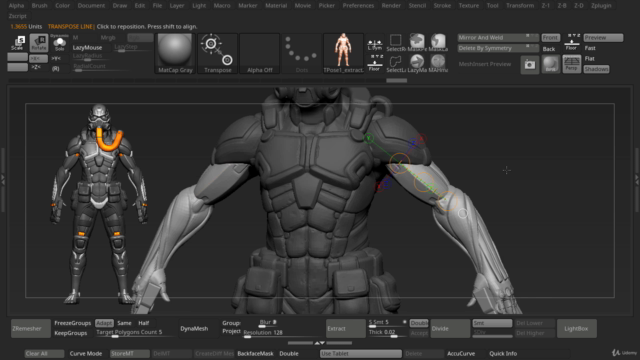640x360 pixels.
Task: Open the Preferences menu
Action: 358,6
